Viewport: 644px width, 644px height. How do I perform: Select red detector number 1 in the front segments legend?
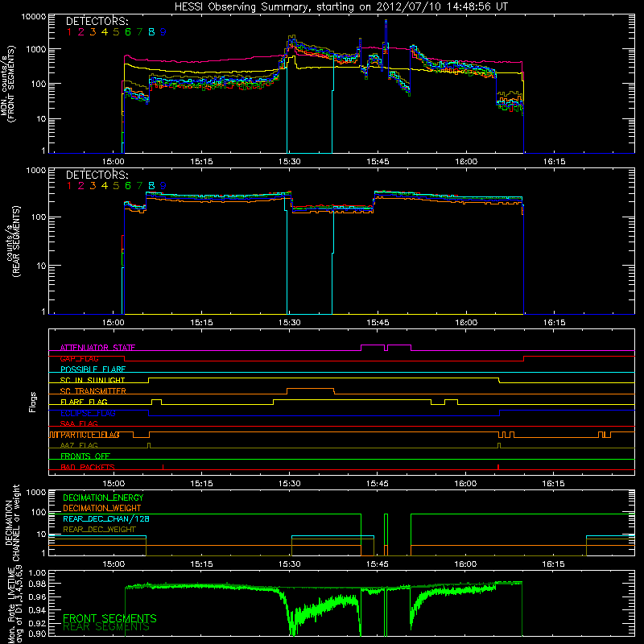[69, 32]
